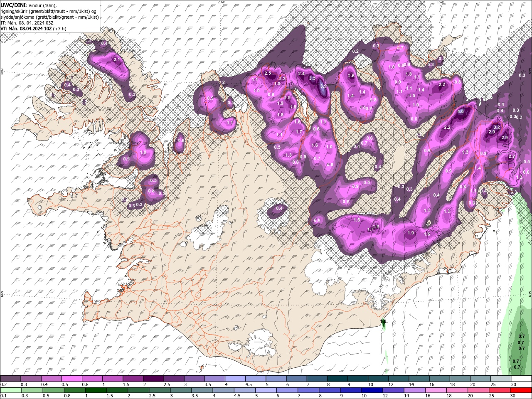Select the darkest purple snow swatch for 2–2.5
Image resolution: width=532 pixels, height=399 pixels.
point(153,379)
